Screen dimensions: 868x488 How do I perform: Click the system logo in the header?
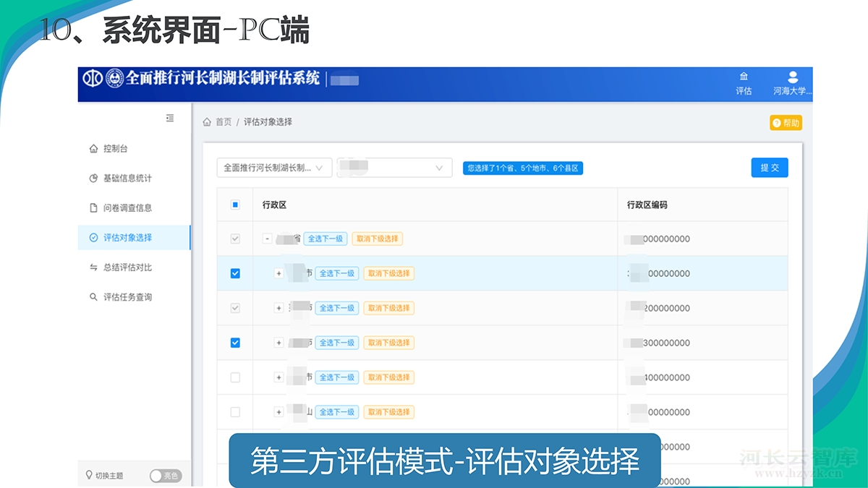[103, 78]
